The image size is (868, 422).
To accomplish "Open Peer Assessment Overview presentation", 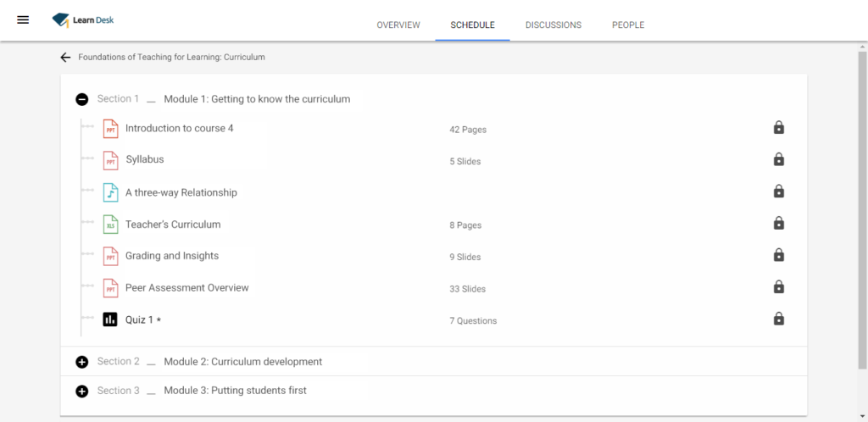I will pos(187,288).
